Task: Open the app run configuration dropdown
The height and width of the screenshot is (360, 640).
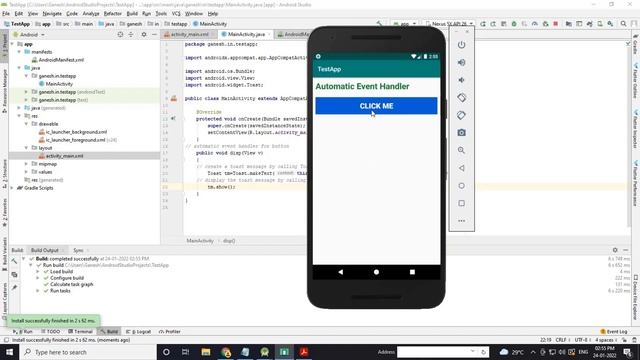Action: point(404,24)
